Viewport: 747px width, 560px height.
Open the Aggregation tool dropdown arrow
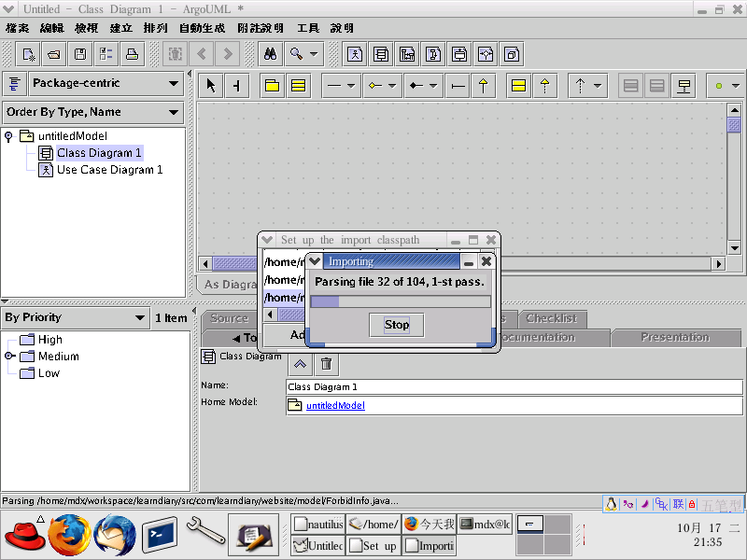coord(392,86)
